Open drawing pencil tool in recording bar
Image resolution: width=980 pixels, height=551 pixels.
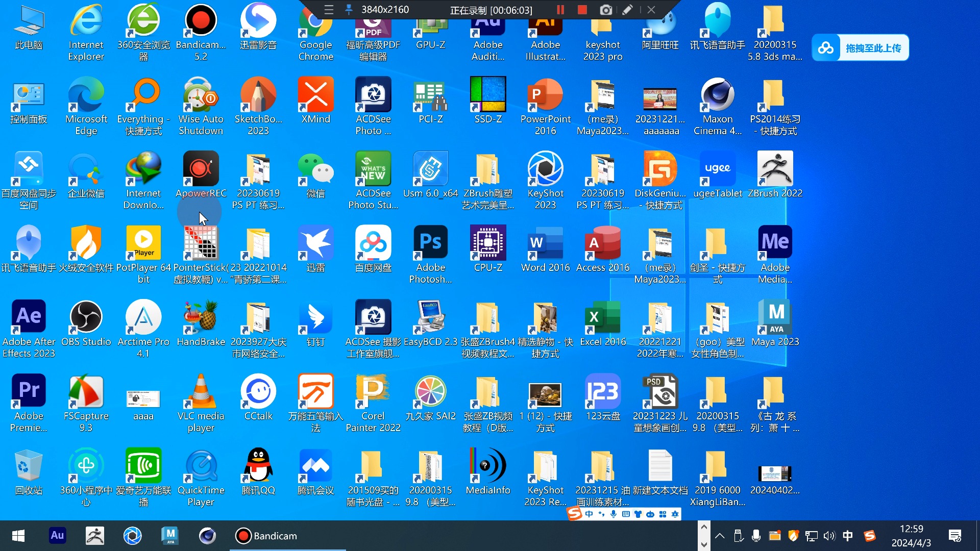[628, 10]
